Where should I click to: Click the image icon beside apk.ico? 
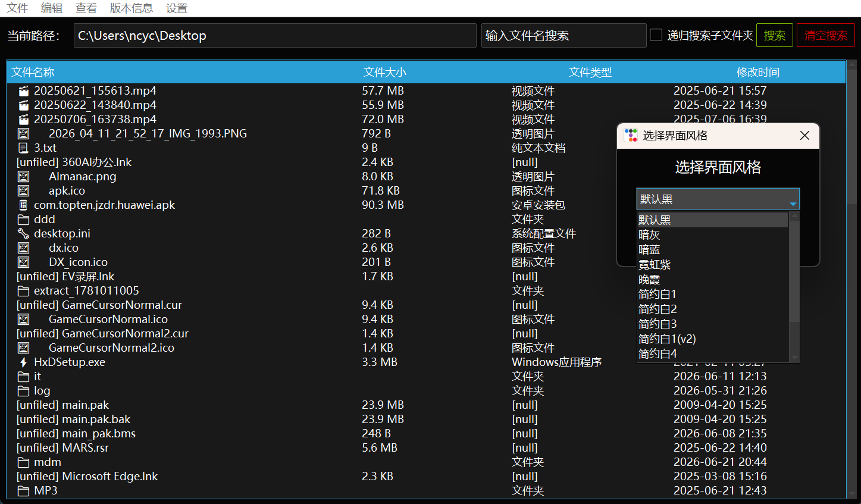pyautogui.click(x=23, y=191)
